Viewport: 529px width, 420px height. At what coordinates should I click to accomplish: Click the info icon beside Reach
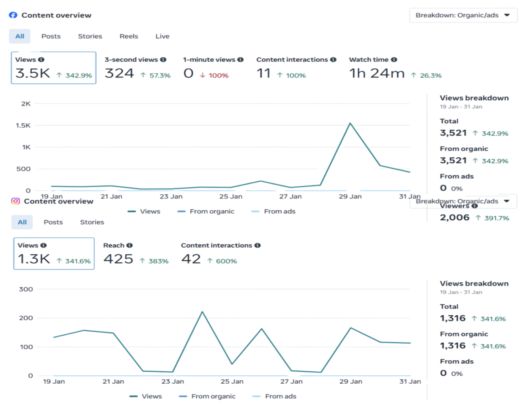pyautogui.click(x=130, y=245)
